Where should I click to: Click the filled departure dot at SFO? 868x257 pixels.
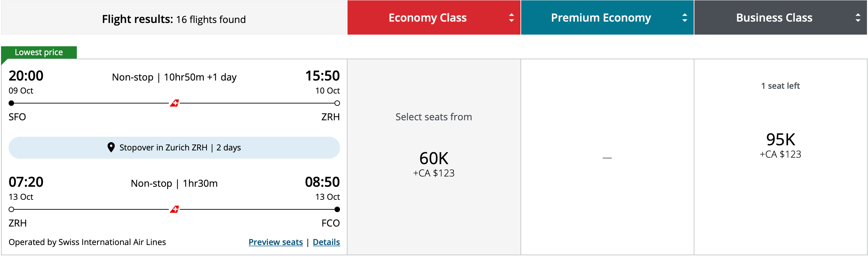[11, 102]
